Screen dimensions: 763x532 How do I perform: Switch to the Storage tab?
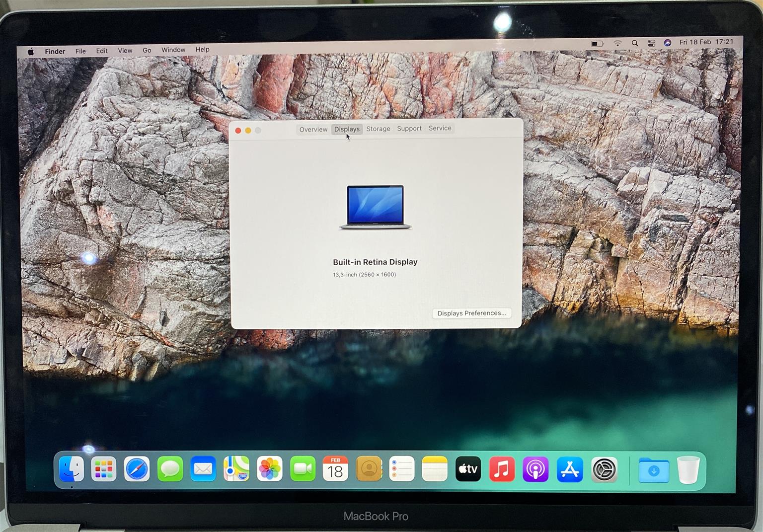click(x=378, y=129)
